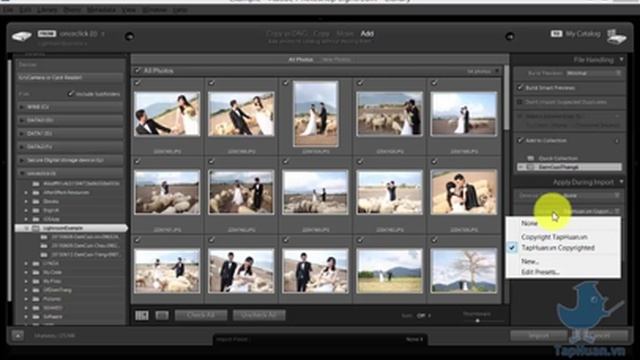The height and width of the screenshot is (360, 640).
Task: Toggle Build Smart Previews checkbox
Action: tap(520, 87)
